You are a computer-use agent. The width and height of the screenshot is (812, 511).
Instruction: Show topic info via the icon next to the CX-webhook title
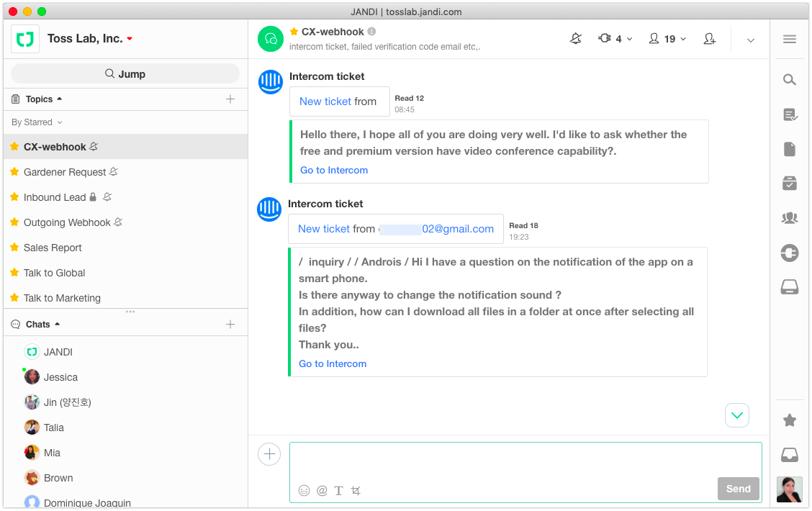(371, 32)
